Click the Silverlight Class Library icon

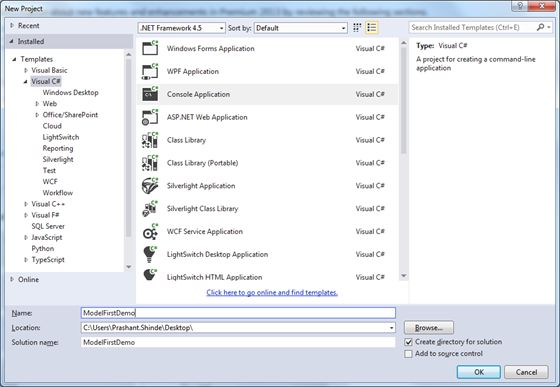pos(150,208)
